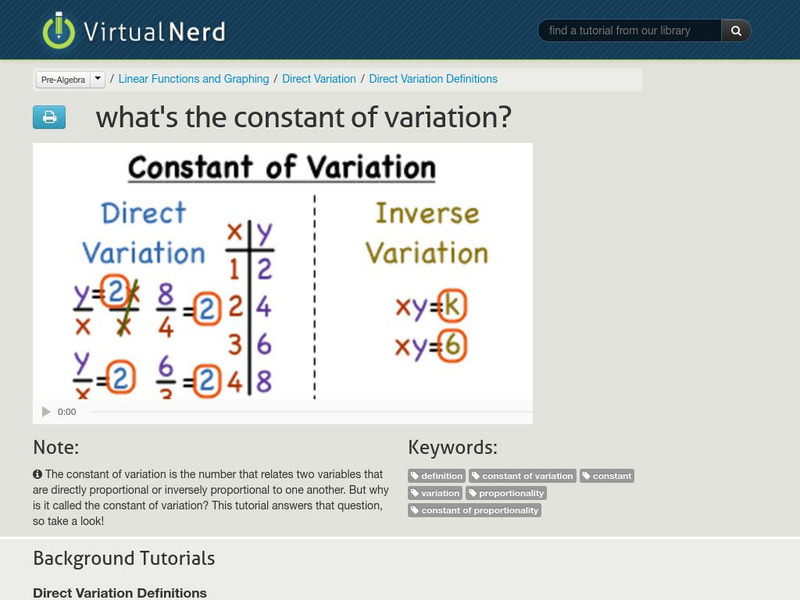Select the constant keyword tag

(607, 476)
